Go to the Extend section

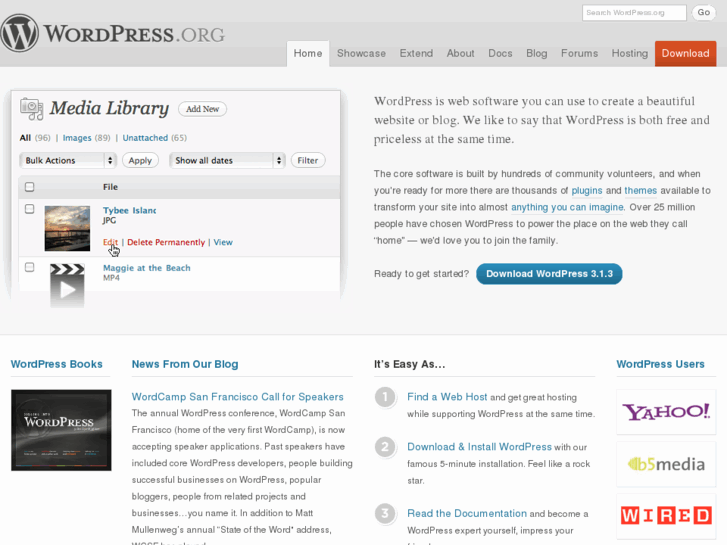416,53
